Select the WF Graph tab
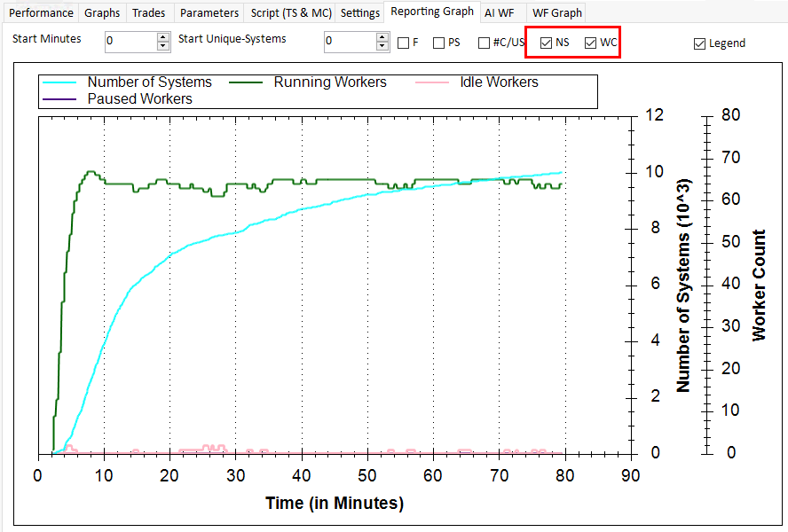Image resolution: width=788 pixels, height=532 pixels. pyautogui.click(x=556, y=13)
